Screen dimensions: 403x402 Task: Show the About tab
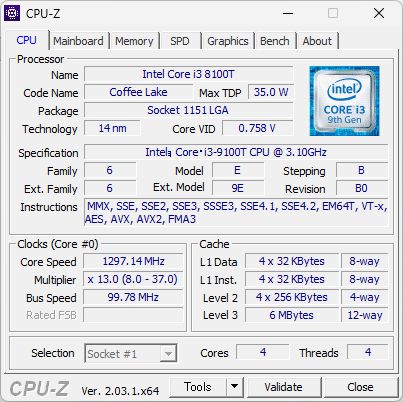point(317,41)
